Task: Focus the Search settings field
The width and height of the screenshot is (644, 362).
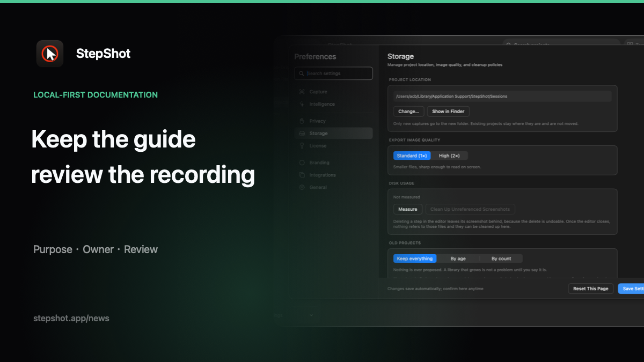Action: pos(333,73)
